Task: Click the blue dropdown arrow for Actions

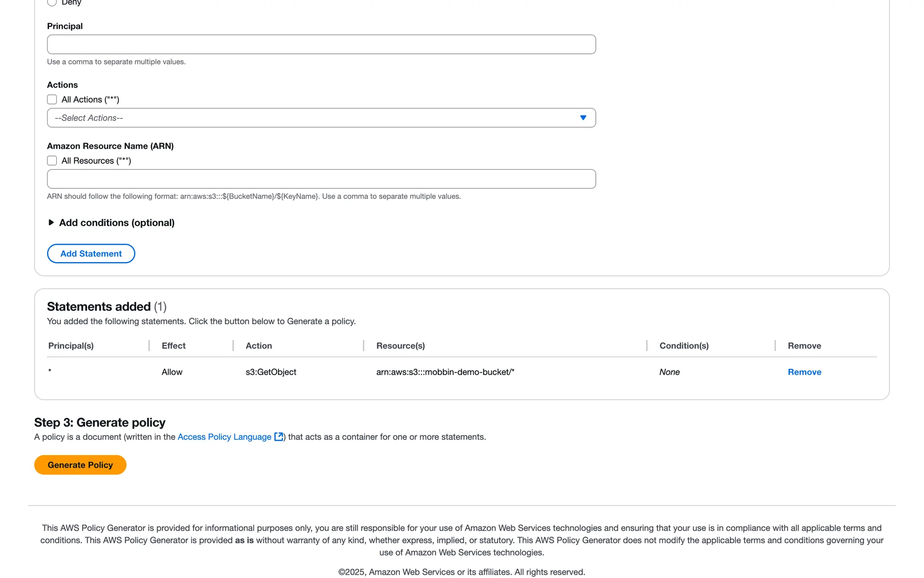Action: pyautogui.click(x=583, y=118)
